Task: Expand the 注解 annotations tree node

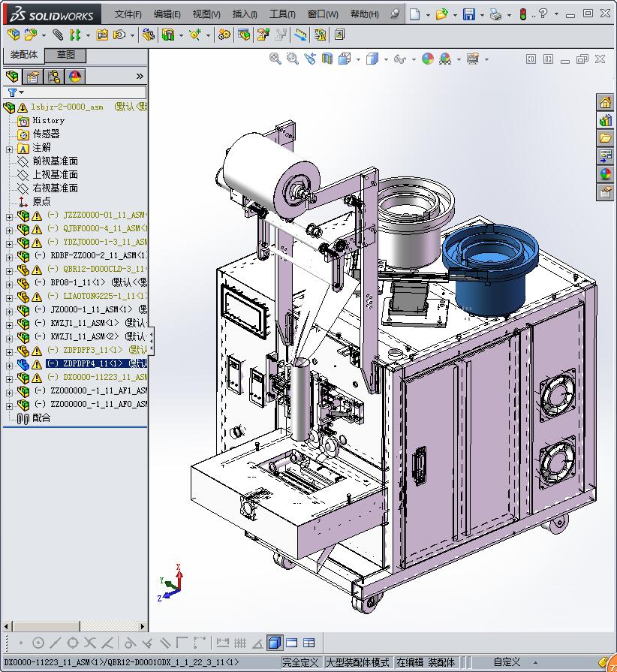Action: (x=10, y=149)
